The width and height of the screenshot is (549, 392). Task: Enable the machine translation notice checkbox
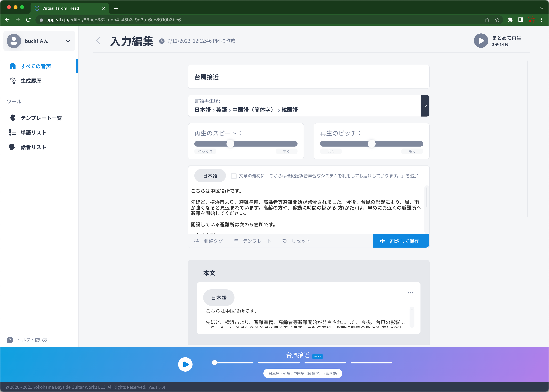pyautogui.click(x=234, y=176)
